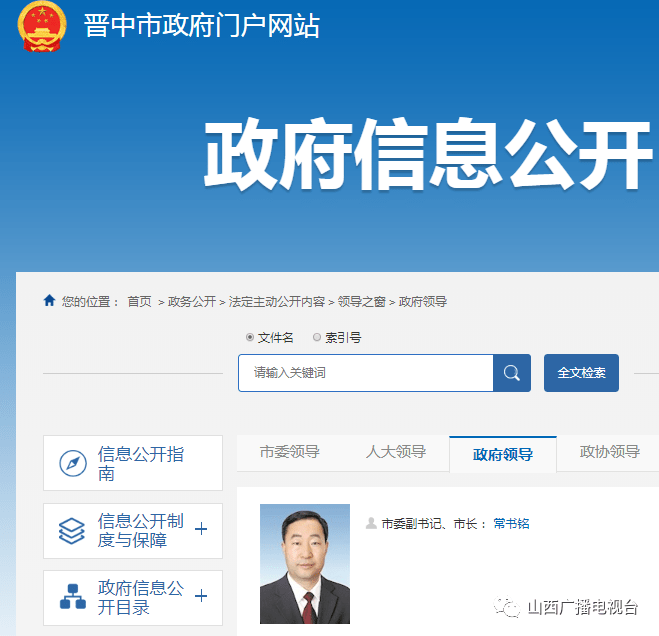Go to 政务公开 in breadcrumb
Image resolution: width=659 pixels, height=636 pixels.
[x=192, y=301]
